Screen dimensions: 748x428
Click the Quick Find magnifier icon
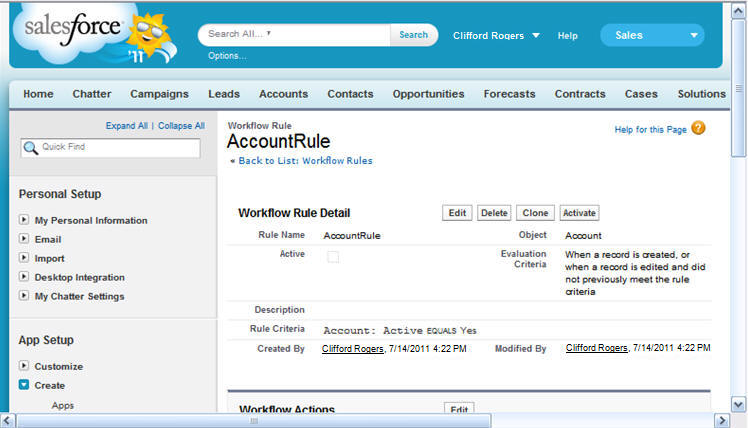click(31, 148)
